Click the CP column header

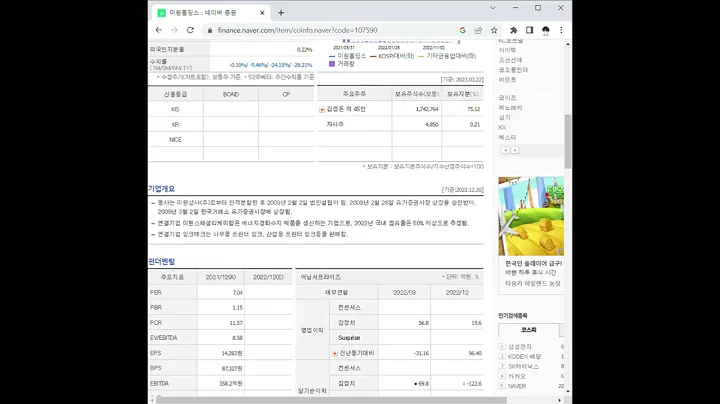tap(286, 95)
